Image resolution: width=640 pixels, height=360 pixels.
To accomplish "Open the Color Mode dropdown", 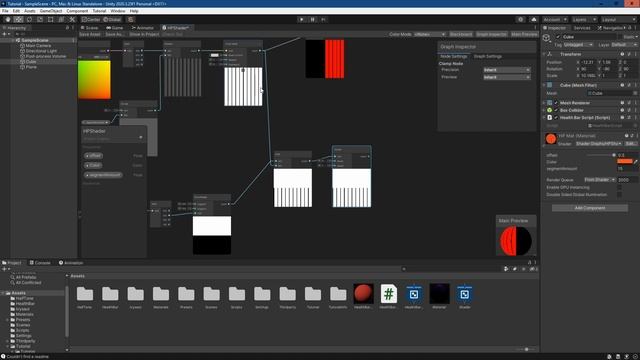I will click(x=429, y=34).
